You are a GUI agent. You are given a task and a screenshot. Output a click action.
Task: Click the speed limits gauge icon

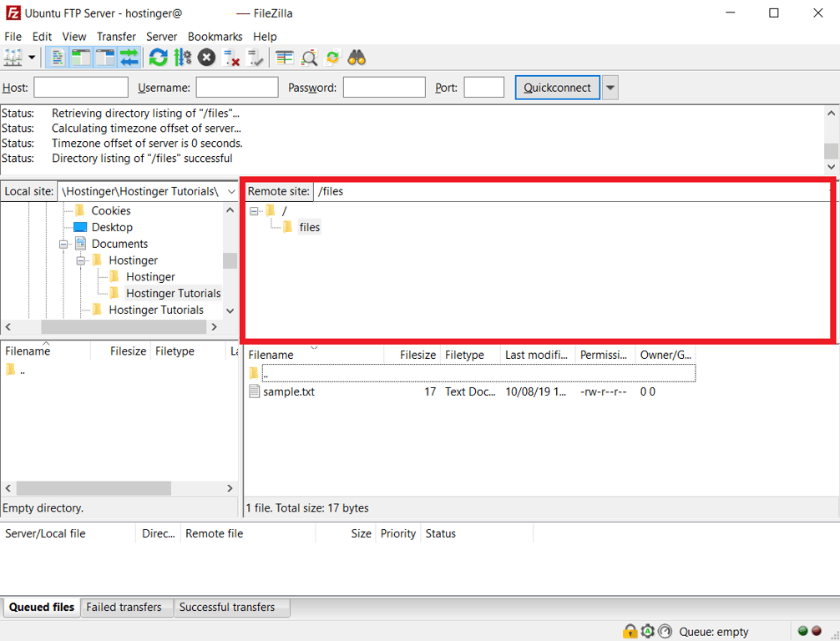665,632
